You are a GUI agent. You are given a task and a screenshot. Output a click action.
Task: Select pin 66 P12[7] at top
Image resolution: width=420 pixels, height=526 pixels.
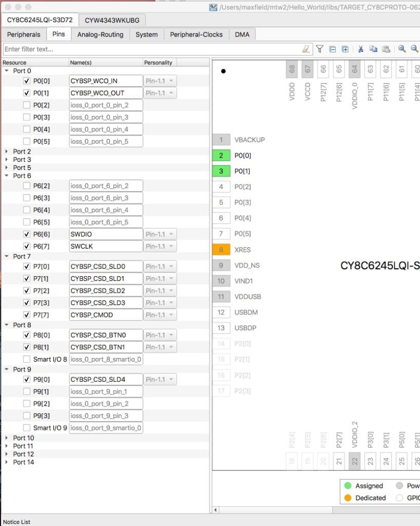(x=323, y=69)
